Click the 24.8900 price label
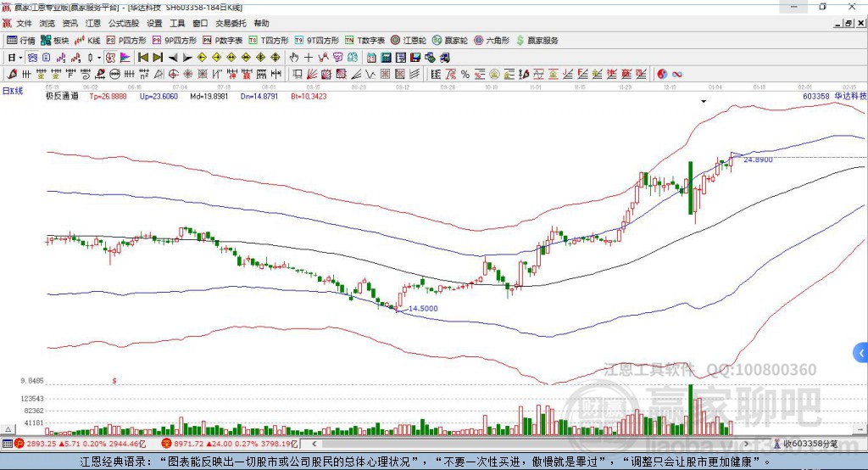868x470 pixels. click(x=758, y=159)
